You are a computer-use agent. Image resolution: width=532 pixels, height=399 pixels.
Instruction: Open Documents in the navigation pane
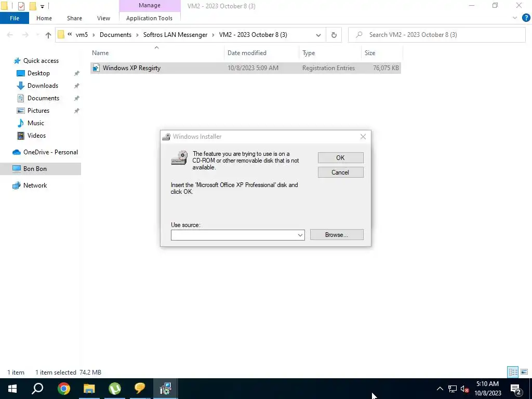tap(43, 98)
